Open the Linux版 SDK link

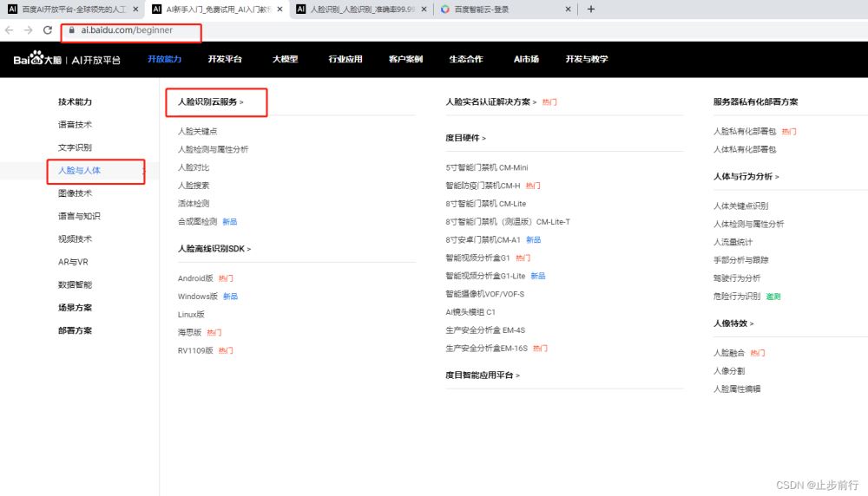pyautogui.click(x=191, y=315)
